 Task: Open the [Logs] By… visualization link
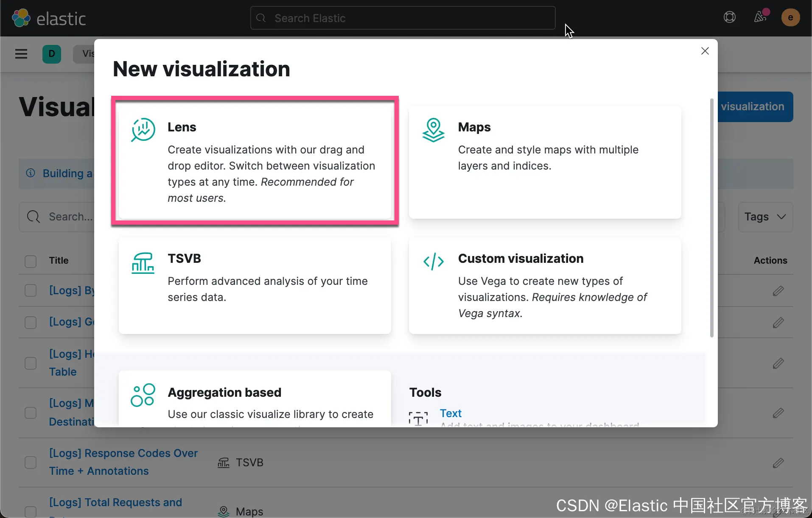tap(71, 290)
